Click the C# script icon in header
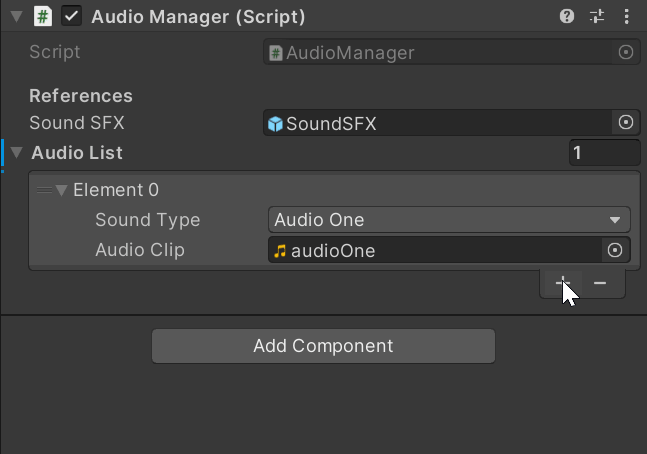 [43, 17]
